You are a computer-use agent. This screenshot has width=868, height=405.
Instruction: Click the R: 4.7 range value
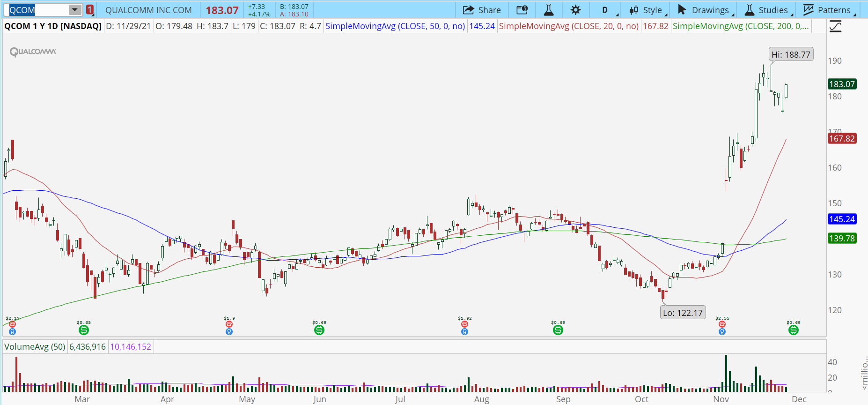pyautogui.click(x=310, y=26)
